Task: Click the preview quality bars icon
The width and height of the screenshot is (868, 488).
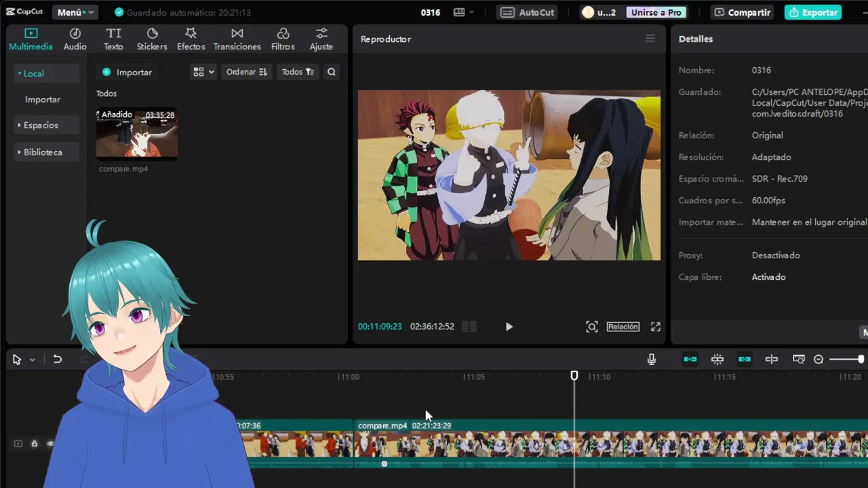Action: (x=469, y=327)
